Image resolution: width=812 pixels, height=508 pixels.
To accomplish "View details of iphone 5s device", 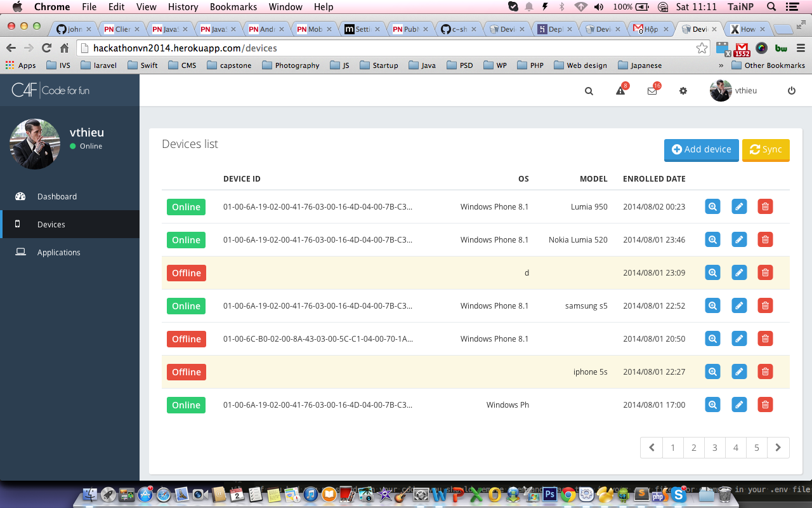I will pos(713,371).
